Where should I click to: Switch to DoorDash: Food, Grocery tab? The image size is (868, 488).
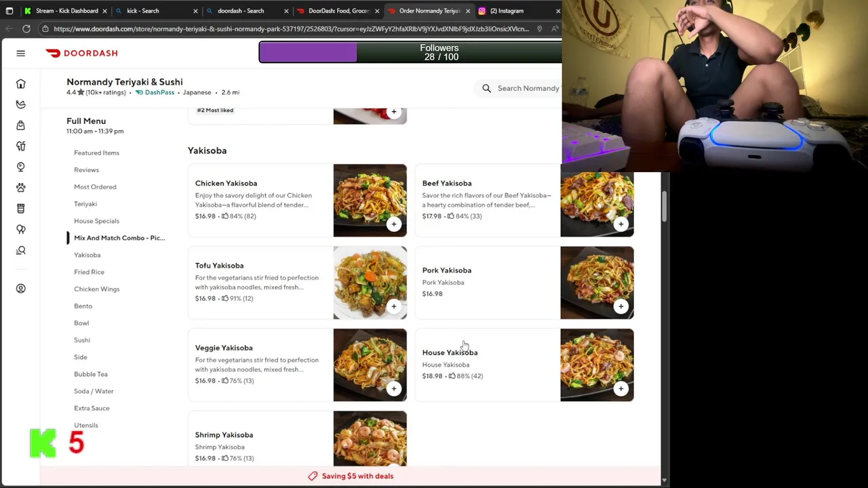tap(338, 11)
